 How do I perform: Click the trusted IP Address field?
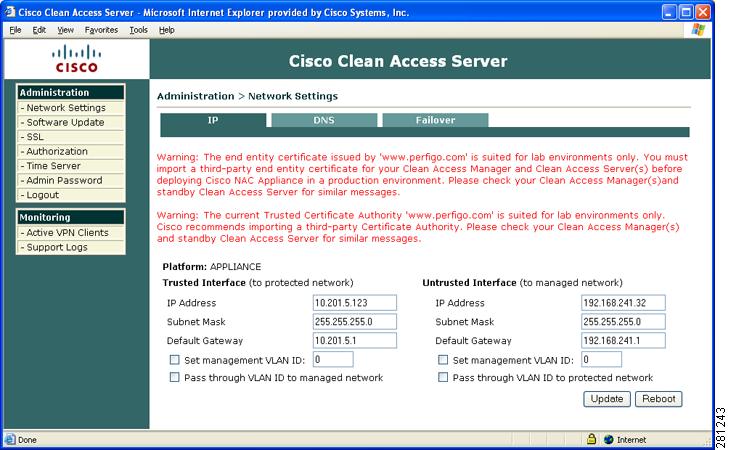pos(355,303)
